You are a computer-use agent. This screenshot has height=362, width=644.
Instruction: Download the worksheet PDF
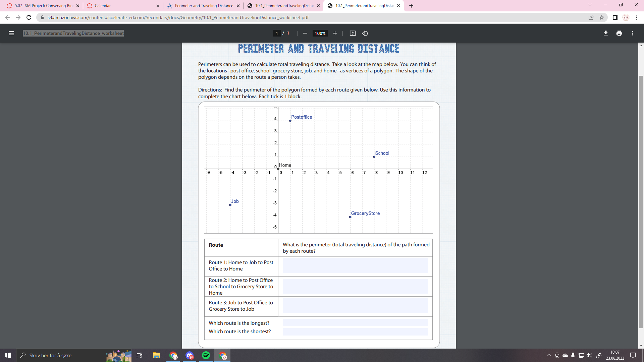pyautogui.click(x=605, y=33)
